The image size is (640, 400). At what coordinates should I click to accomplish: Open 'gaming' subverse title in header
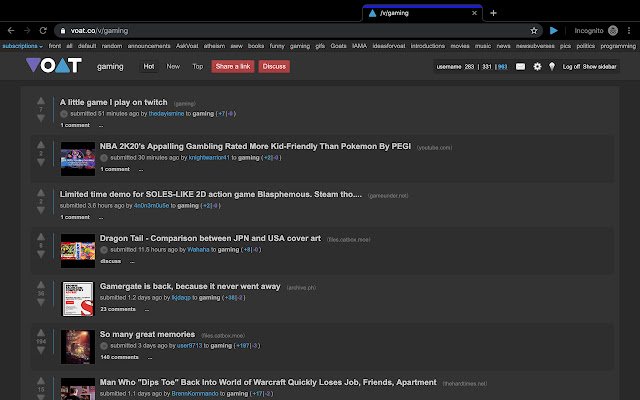click(110, 67)
